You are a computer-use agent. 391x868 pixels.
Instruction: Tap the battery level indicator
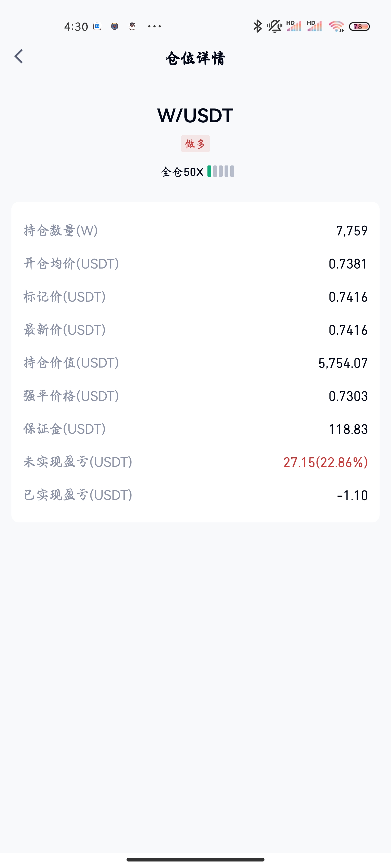tap(359, 26)
